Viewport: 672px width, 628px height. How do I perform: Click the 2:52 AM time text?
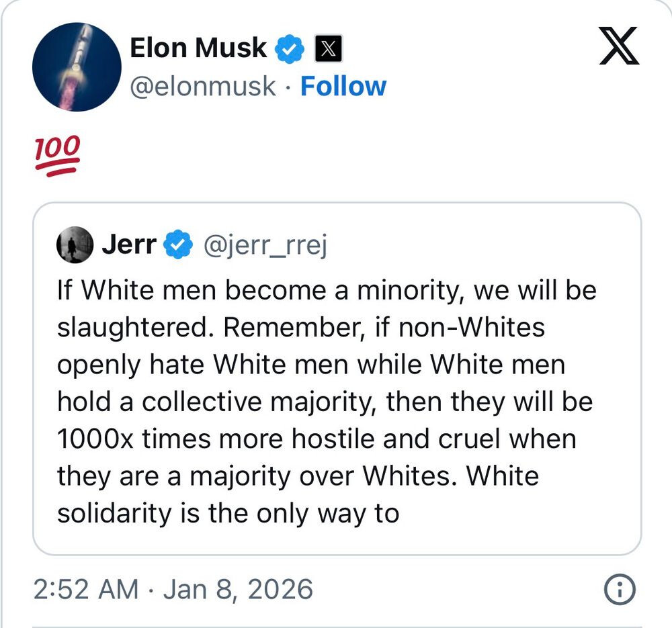85,590
